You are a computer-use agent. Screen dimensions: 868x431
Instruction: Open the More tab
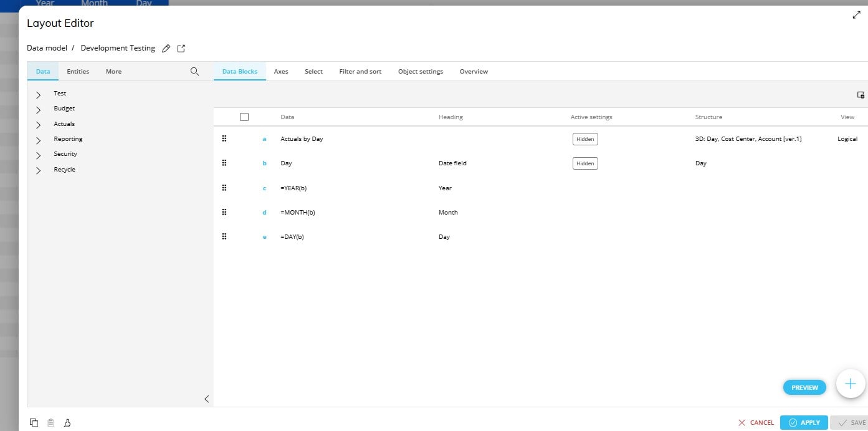pyautogui.click(x=113, y=72)
